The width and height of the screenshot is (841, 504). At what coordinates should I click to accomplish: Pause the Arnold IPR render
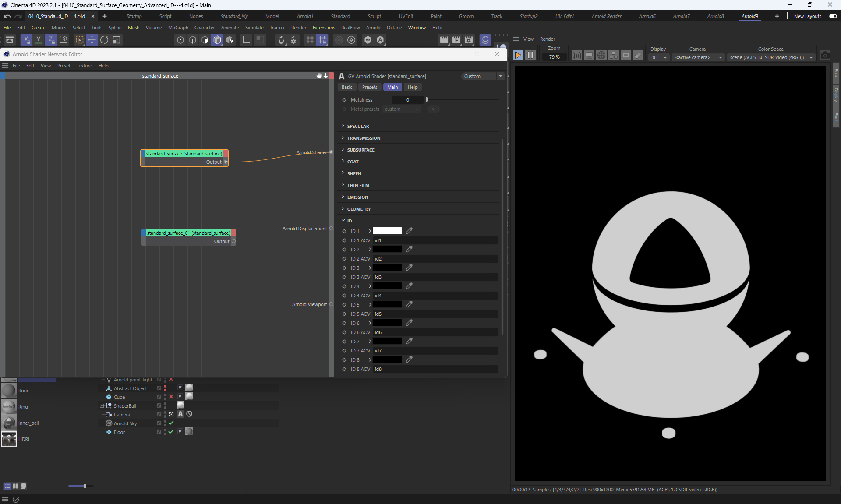click(530, 55)
